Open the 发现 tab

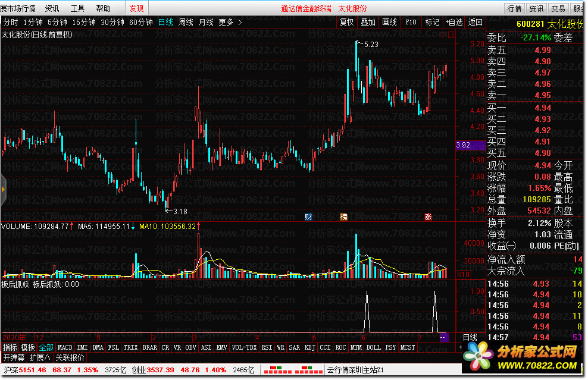pos(136,8)
